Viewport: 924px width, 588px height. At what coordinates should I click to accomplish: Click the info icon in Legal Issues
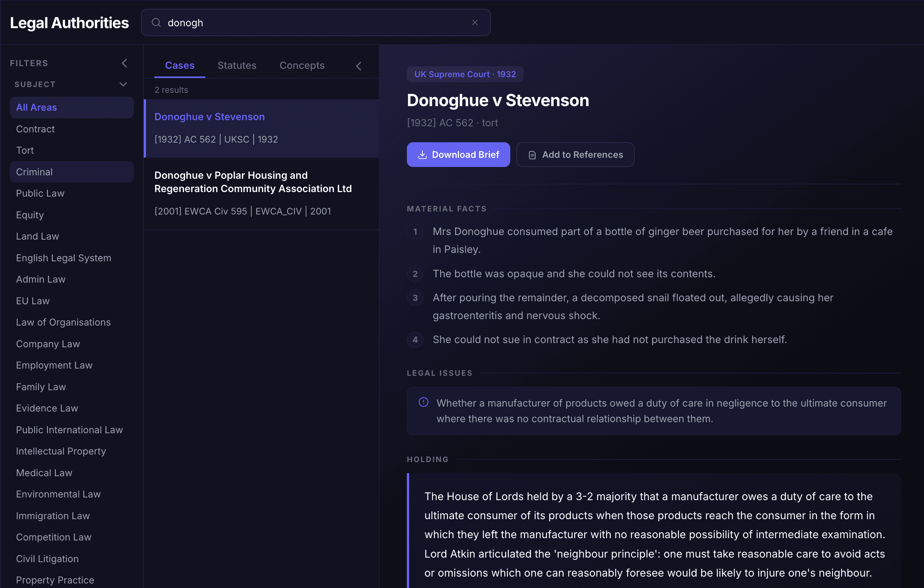[x=423, y=402]
